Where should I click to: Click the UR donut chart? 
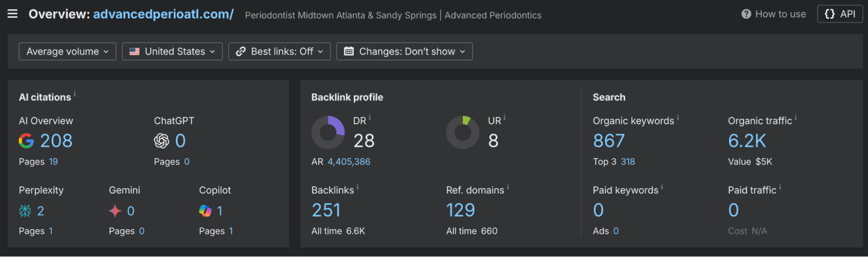pos(463,133)
